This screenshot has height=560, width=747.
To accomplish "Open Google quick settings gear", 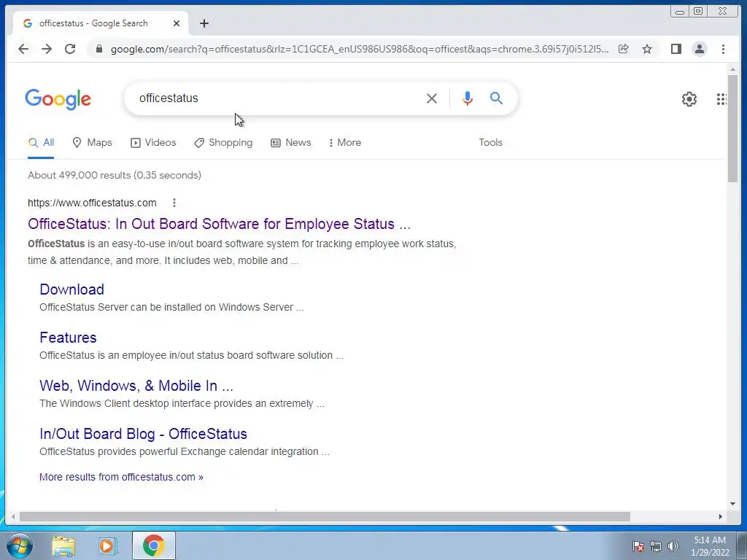I will point(689,99).
